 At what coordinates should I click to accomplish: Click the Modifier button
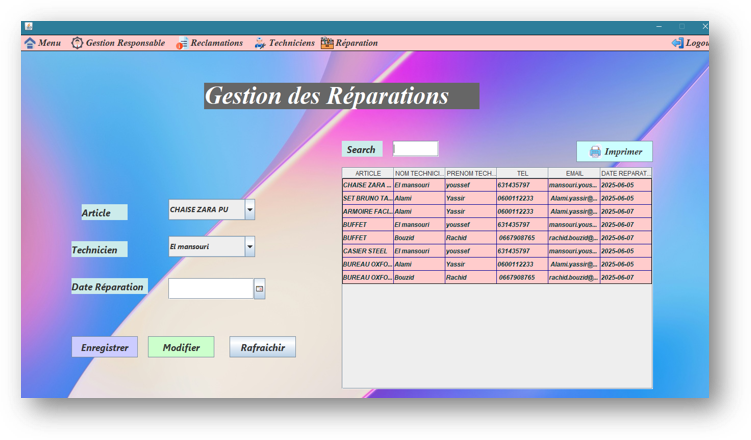(x=181, y=347)
